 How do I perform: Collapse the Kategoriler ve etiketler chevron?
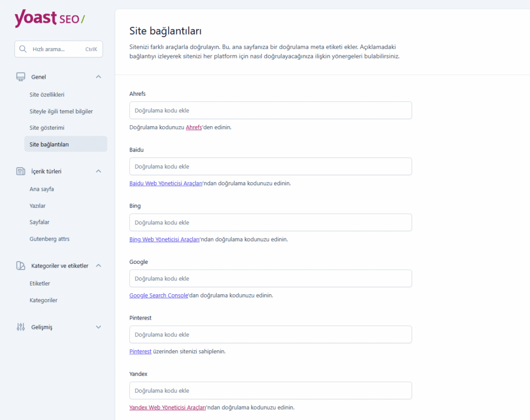(x=98, y=265)
